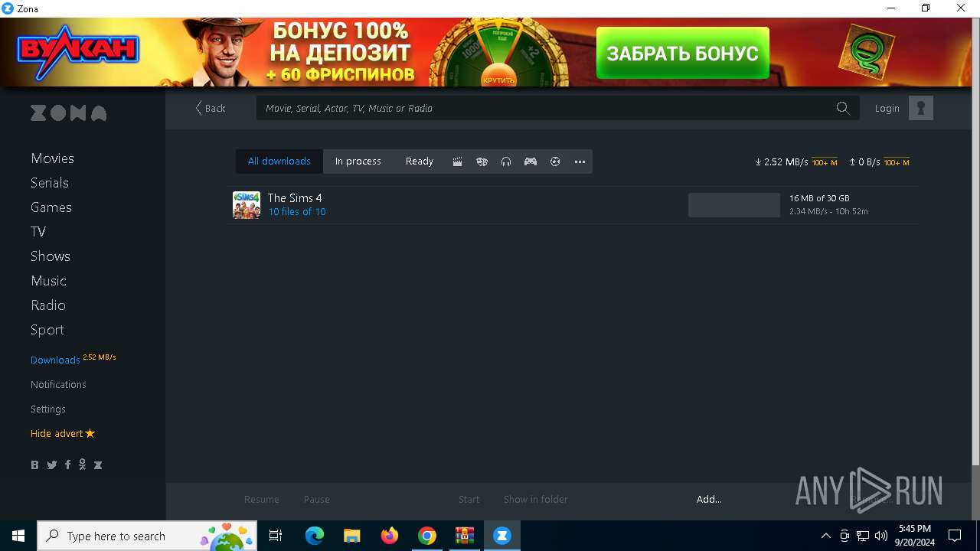Screen dimensions: 980x551
Task: Click The Sims 4 progress bar
Action: [x=734, y=205]
